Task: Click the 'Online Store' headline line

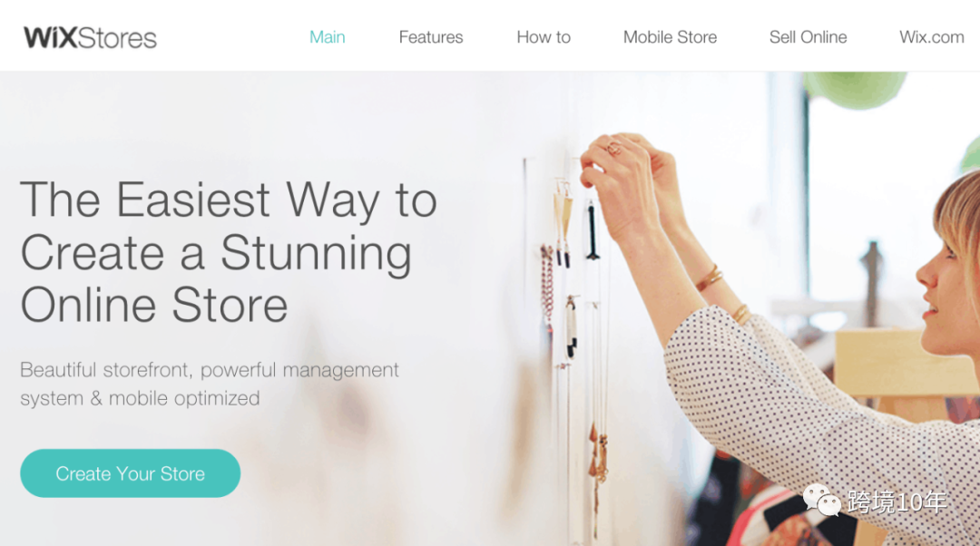Action: pyautogui.click(x=153, y=306)
